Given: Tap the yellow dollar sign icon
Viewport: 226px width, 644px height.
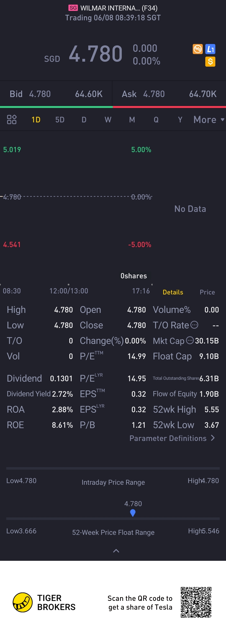Looking at the screenshot, I should [x=210, y=61].
